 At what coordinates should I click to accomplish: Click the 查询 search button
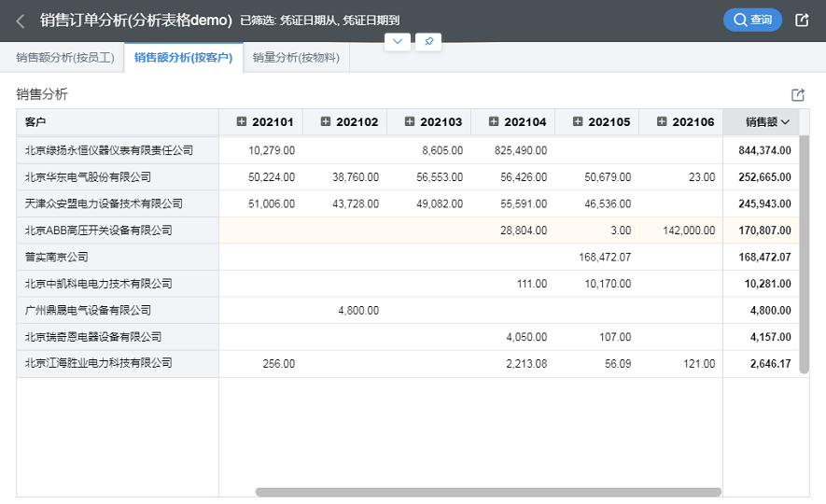pyautogui.click(x=752, y=20)
